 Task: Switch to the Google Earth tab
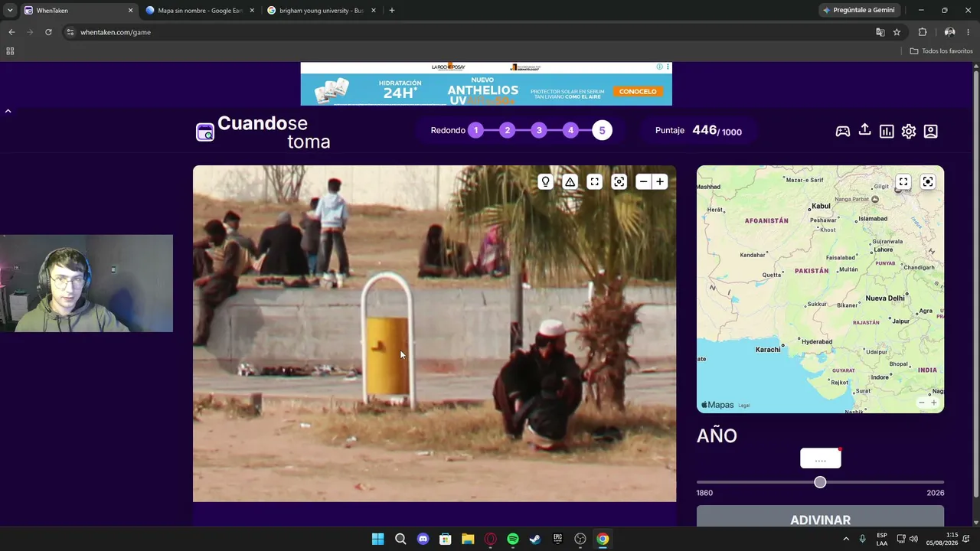coord(199,11)
